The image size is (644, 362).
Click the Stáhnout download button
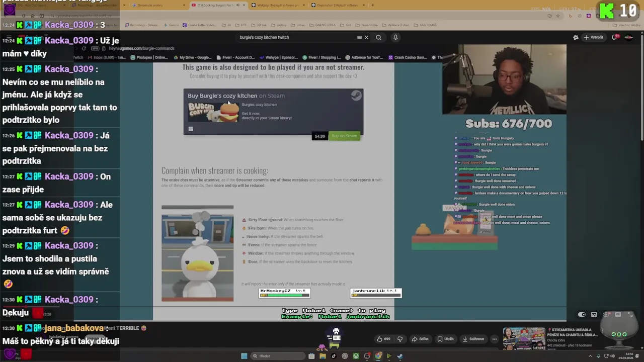[x=473, y=339]
